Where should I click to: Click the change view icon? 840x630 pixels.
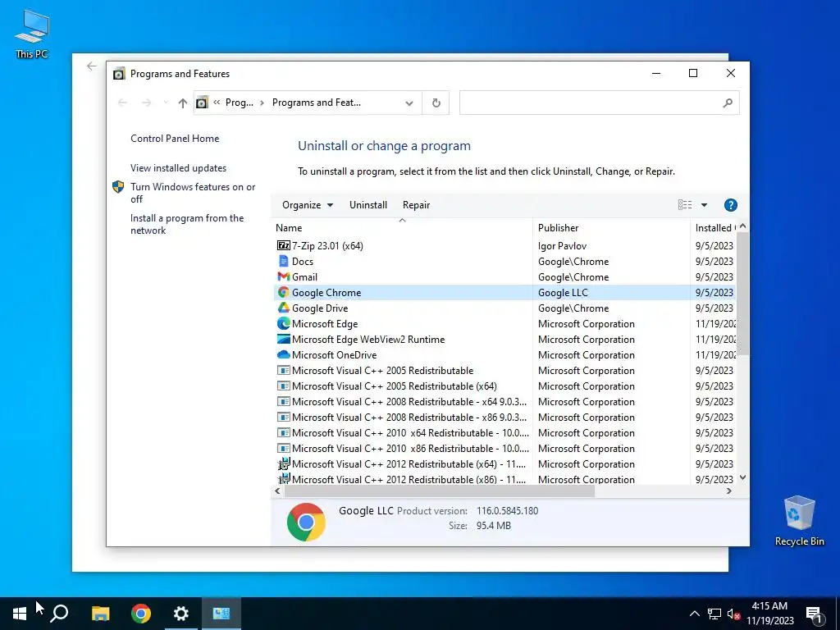[685, 205]
